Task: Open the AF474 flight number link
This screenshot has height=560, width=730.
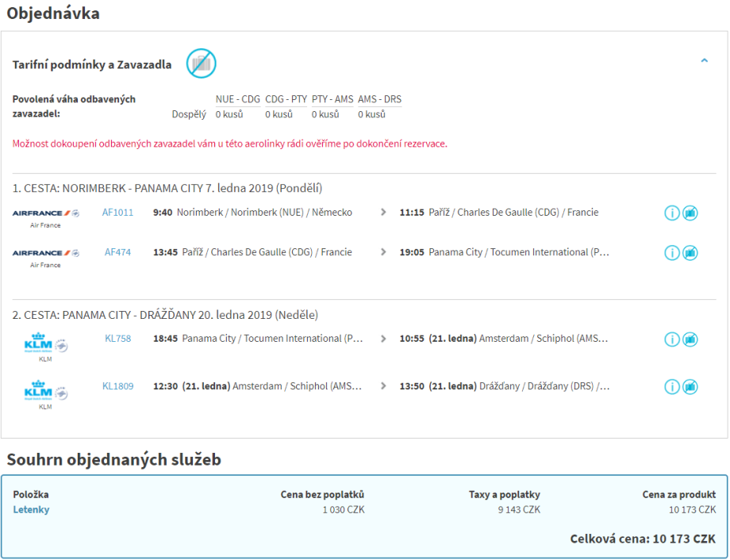Action: coord(117,252)
